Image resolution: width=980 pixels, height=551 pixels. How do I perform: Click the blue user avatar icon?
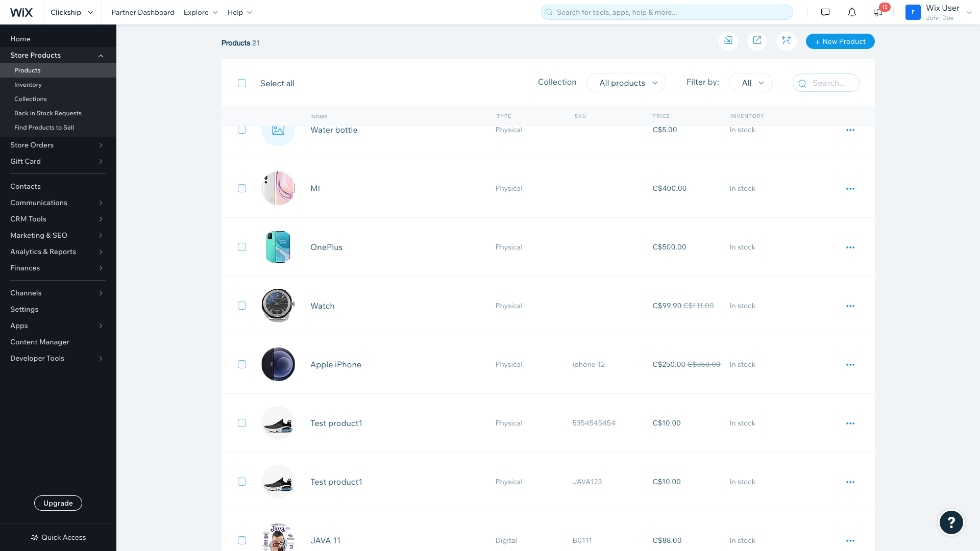coord(913,12)
